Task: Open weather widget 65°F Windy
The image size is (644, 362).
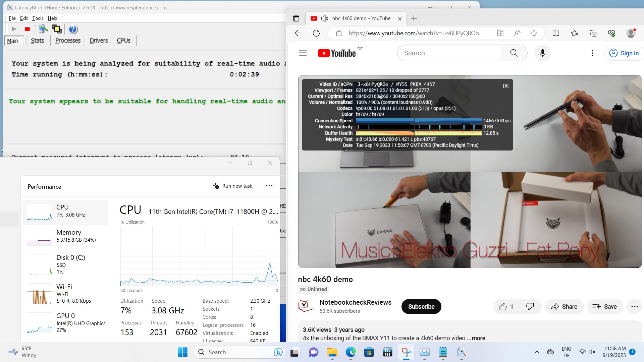Action: pyautogui.click(x=22, y=352)
